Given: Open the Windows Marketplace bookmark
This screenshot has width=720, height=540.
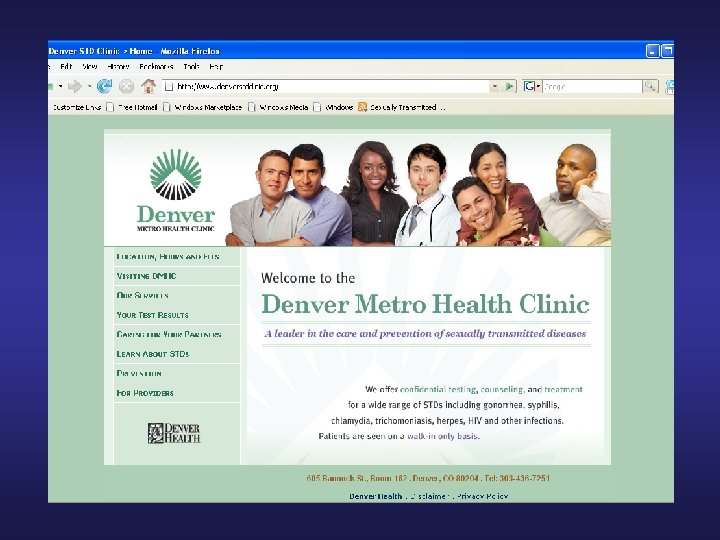Looking at the screenshot, I should pos(203,107).
